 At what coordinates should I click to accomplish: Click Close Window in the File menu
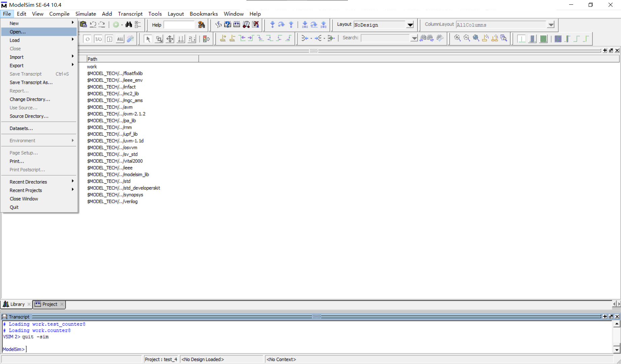(x=39, y=199)
